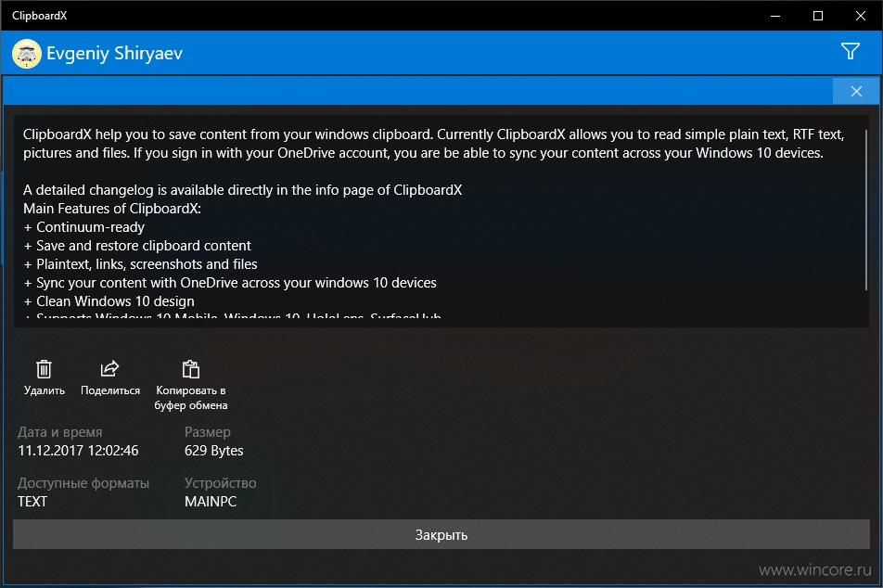Click the device value MAINPC
This screenshot has width=883, height=588.
coord(211,501)
